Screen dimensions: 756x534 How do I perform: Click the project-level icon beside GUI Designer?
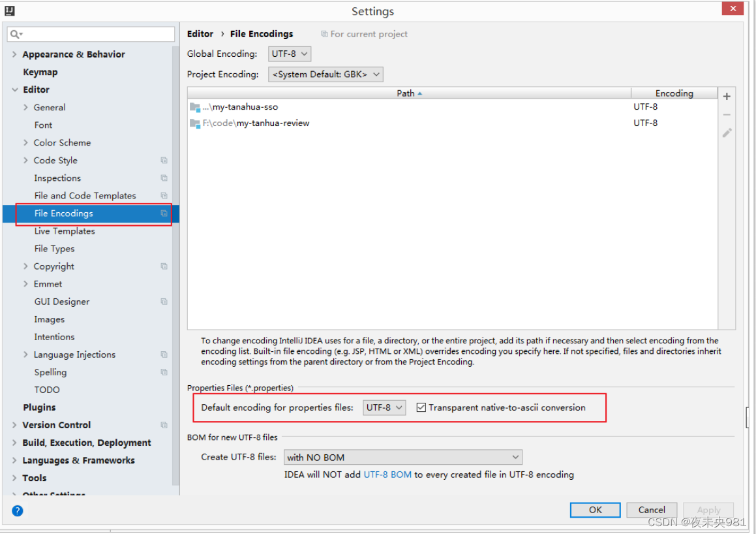pos(164,302)
